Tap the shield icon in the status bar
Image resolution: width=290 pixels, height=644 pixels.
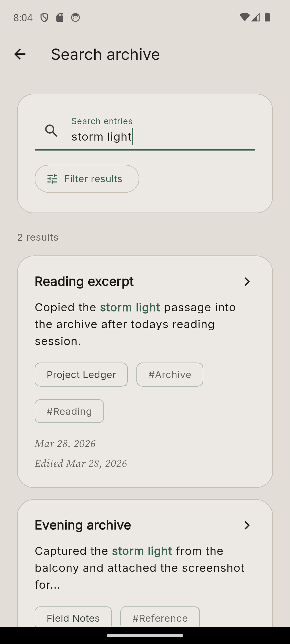pos(44,17)
